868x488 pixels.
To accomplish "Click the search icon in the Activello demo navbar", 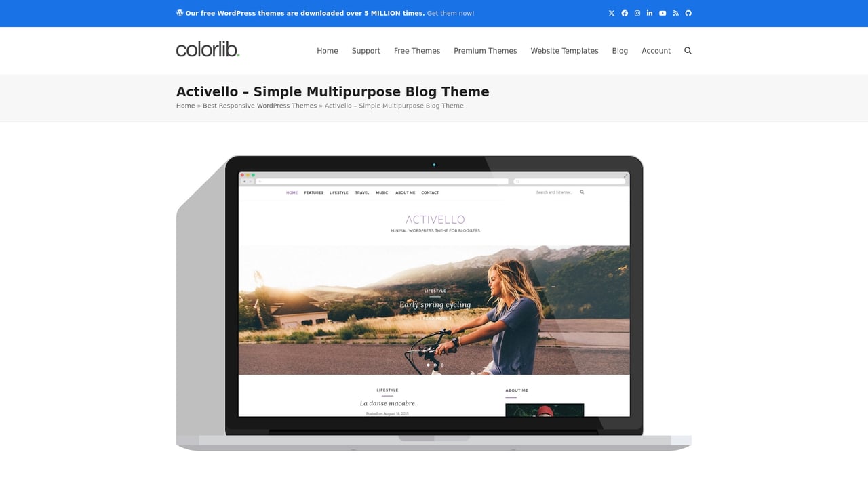I will click(581, 192).
